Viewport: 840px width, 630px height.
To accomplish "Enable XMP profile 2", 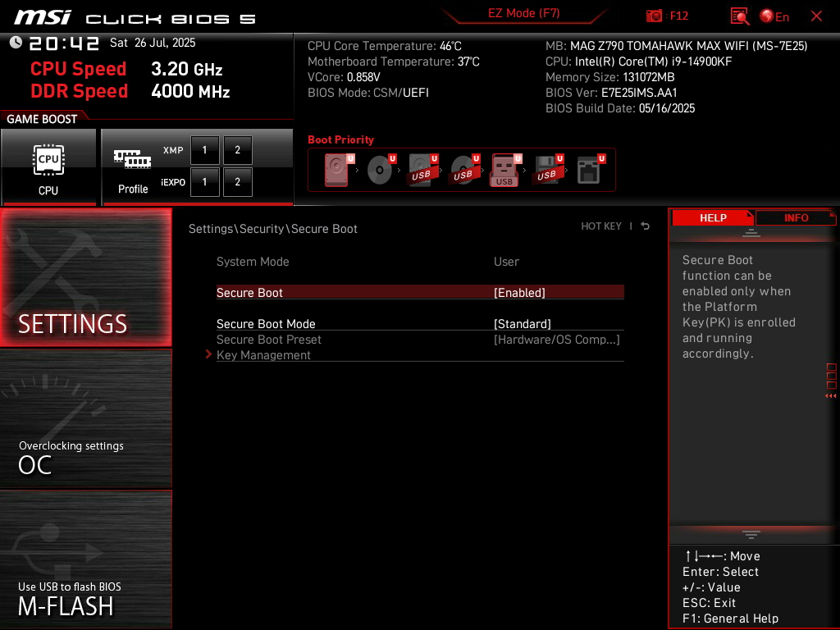I will 237,150.
